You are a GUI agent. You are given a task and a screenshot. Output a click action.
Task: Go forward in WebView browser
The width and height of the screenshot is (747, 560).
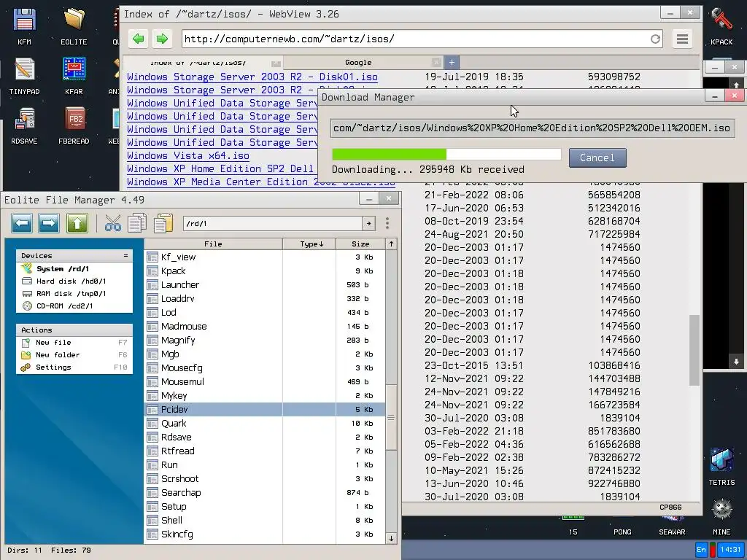click(162, 39)
